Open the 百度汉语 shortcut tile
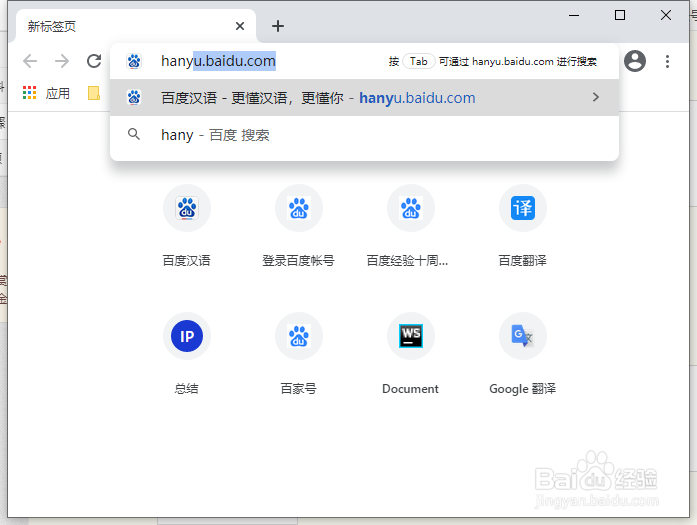This screenshot has height=525, width=697. click(187, 208)
